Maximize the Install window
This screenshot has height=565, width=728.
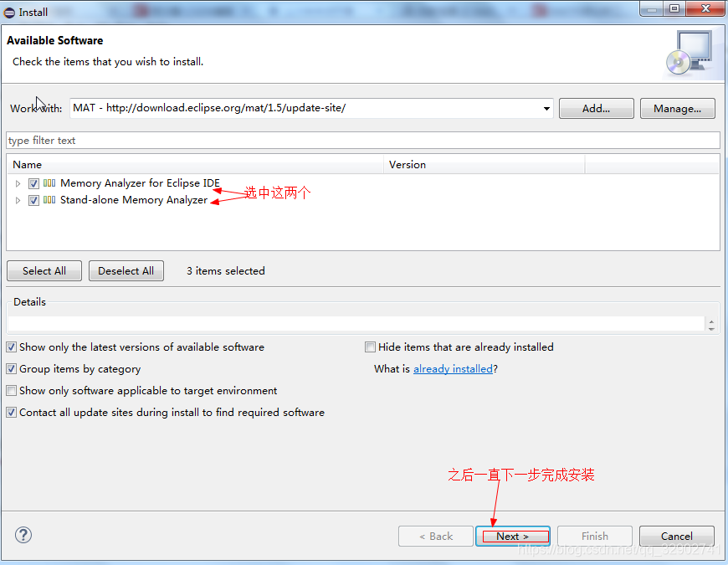(x=674, y=9)
